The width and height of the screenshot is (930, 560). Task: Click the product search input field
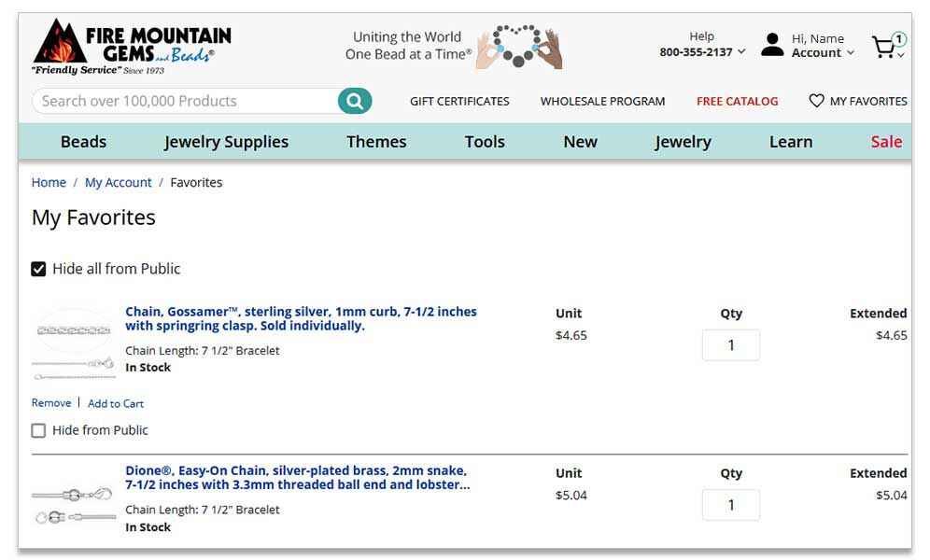pos(185,101)
